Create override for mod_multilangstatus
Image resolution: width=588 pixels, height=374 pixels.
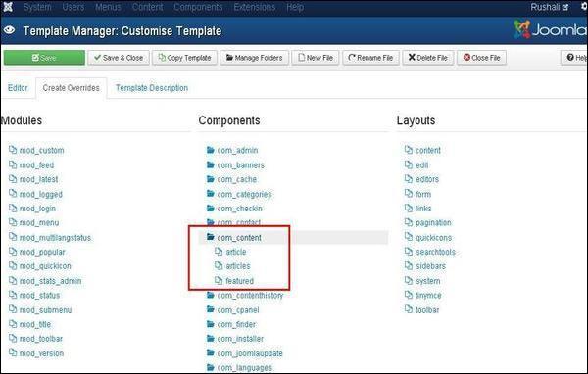coord(55,237)
